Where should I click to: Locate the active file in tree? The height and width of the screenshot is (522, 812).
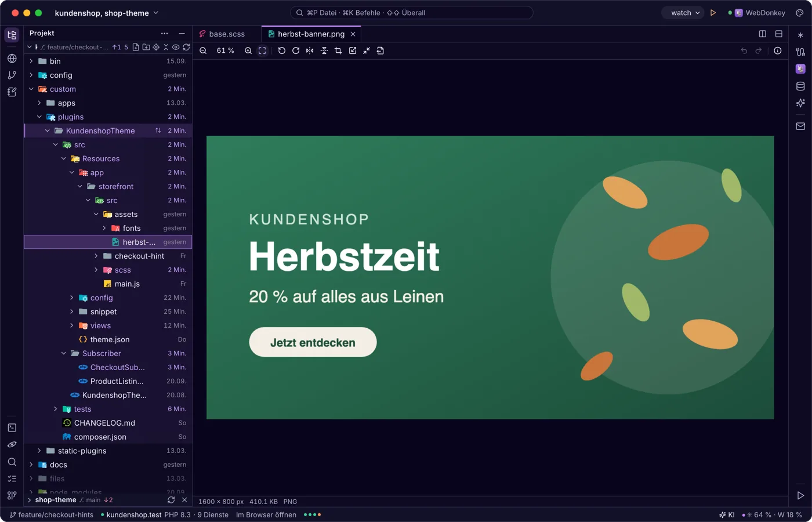156,47
